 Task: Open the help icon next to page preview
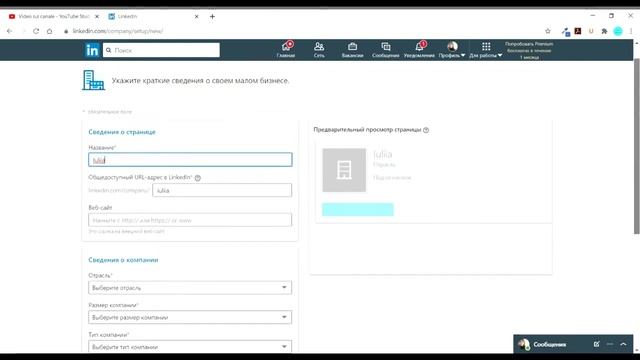click(426, 130)
